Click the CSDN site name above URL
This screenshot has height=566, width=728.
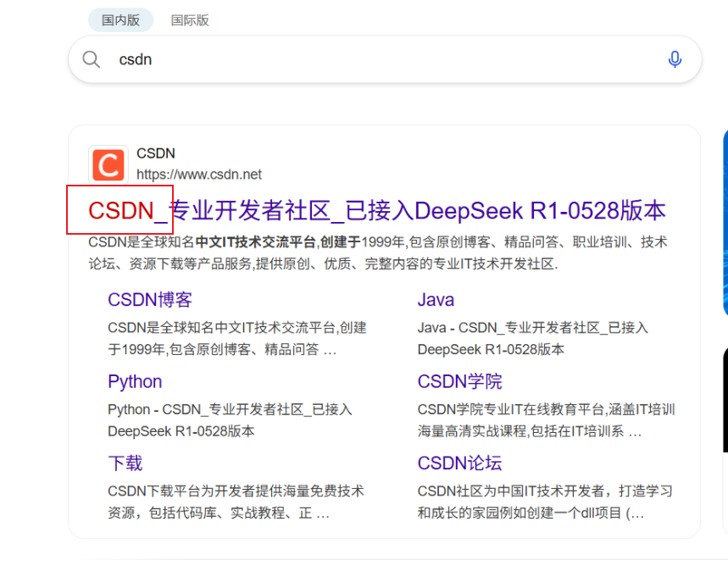pos(156,153)
